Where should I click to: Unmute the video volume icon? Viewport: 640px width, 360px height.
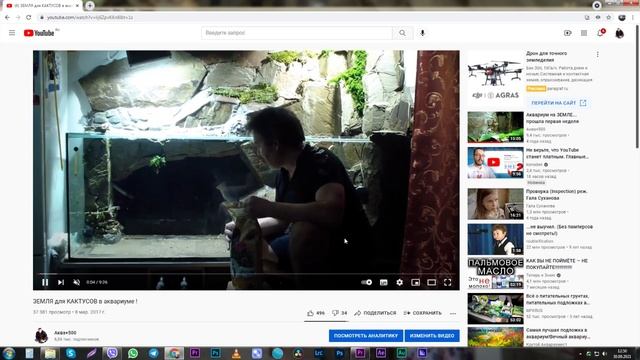click(76, 282)
